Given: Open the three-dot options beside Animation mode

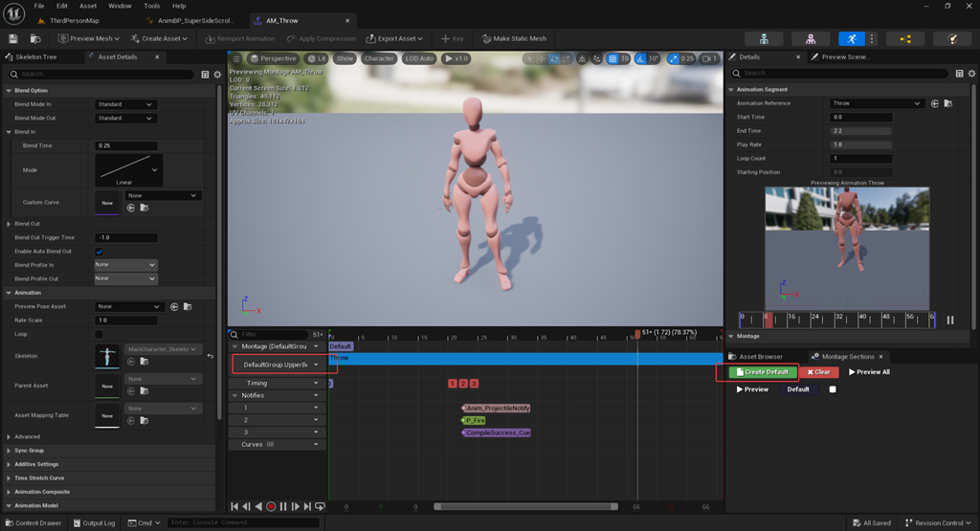Looking at the screenshot, I should coord(872,38).
